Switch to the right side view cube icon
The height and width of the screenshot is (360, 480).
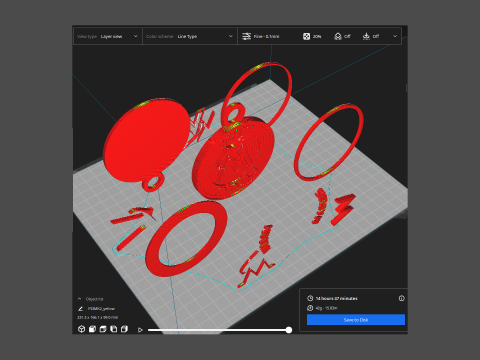click(124, 329)
